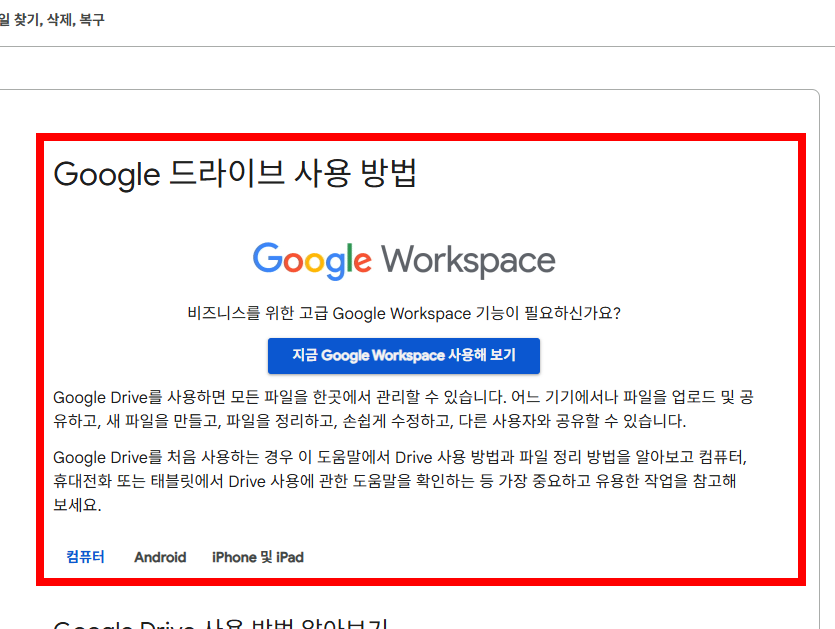The width and height of the screenshot is (835, 629).
Task: Click the green 'l' in the Google logo
Action: tap(351, 258)
